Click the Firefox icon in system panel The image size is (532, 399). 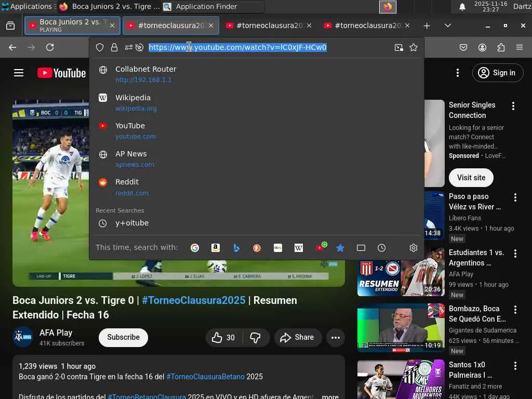(388, 7)
